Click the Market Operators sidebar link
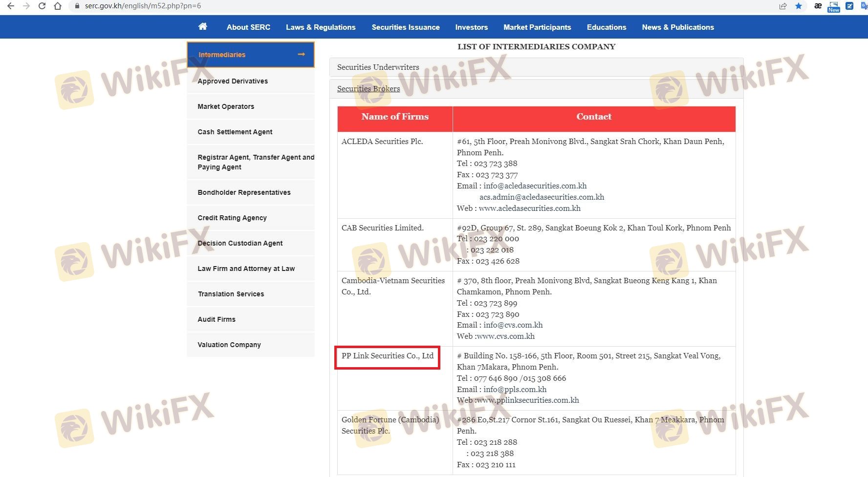868x477 pixels. point(226,106)
